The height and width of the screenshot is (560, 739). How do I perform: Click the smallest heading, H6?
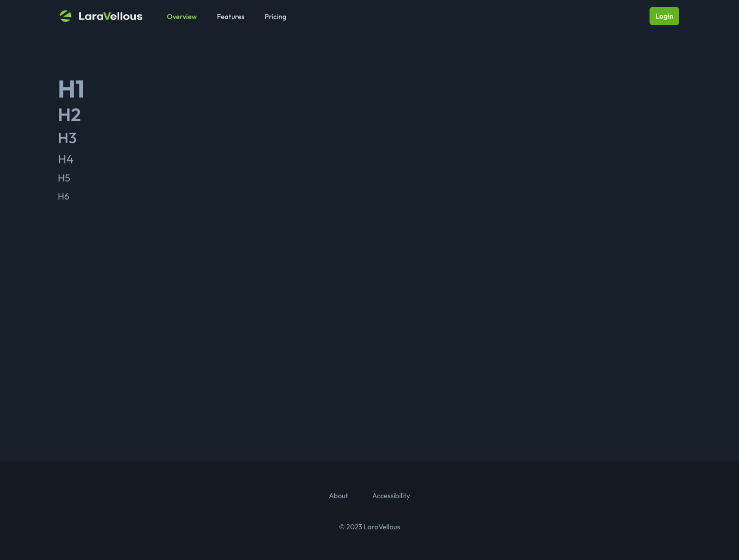[x=63, y=197]
